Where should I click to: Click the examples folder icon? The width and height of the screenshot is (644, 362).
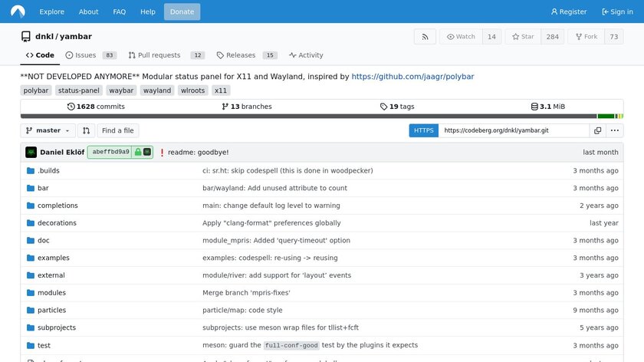pos(31,258)
